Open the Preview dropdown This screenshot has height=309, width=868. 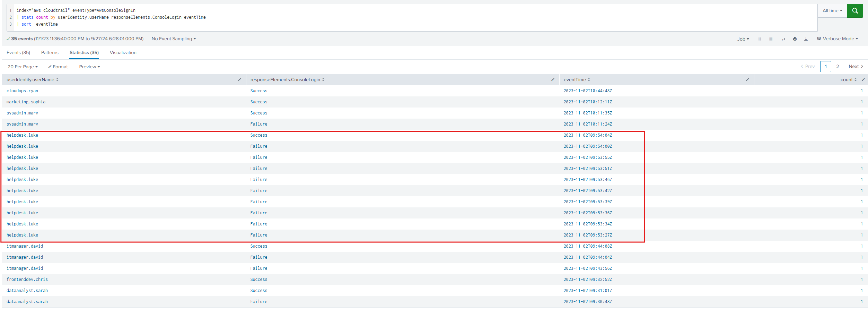(x=89, y=67)
